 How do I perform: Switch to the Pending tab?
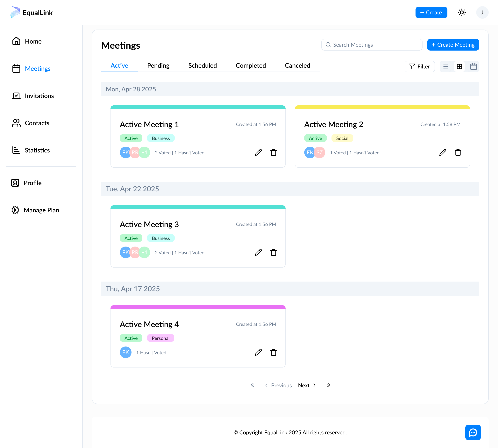tap(158, 66)
